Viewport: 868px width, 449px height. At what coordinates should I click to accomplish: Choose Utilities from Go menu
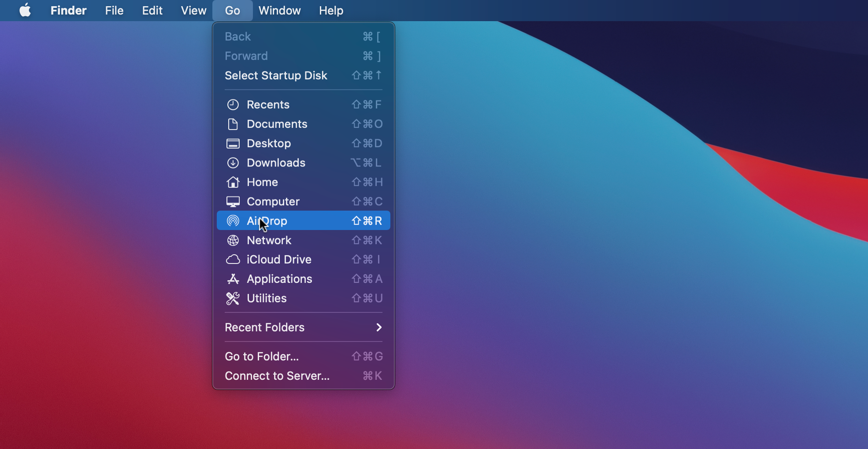click(304, 298)
